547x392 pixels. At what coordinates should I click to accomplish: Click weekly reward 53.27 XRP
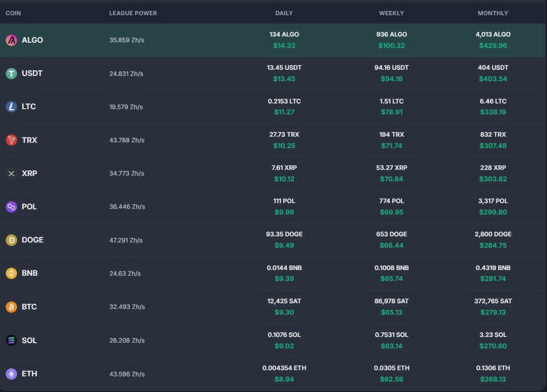[391, 168]
